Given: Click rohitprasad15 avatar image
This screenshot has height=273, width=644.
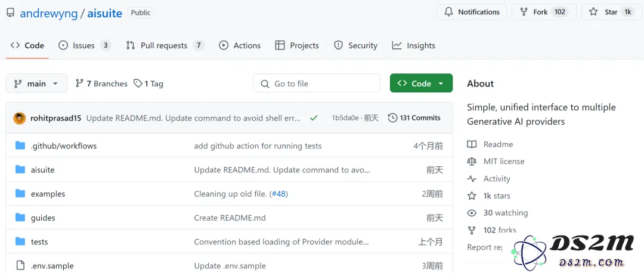Looking at the screenshot, I should coord(19,118).
